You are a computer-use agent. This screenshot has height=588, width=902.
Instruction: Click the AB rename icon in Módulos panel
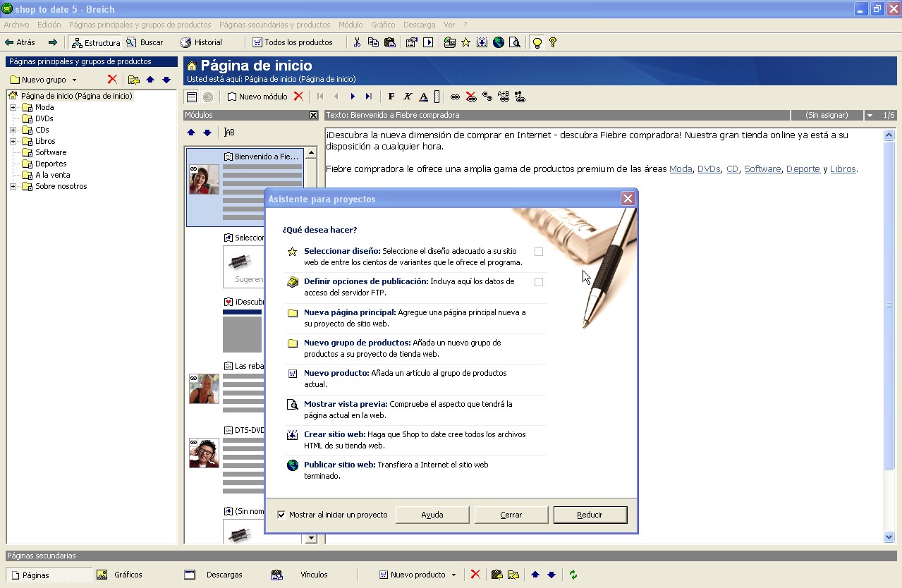coord(229,133)
